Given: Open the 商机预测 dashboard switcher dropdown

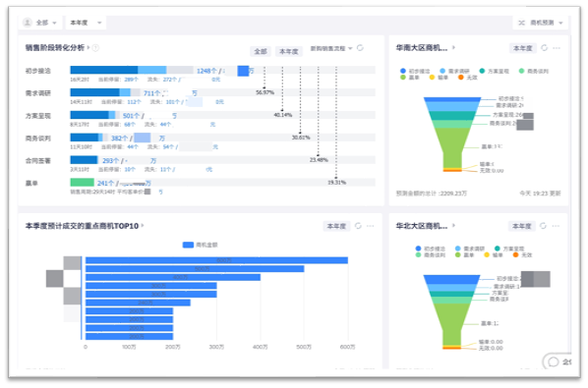Looking at the screenshot, I should coord(541,23).
